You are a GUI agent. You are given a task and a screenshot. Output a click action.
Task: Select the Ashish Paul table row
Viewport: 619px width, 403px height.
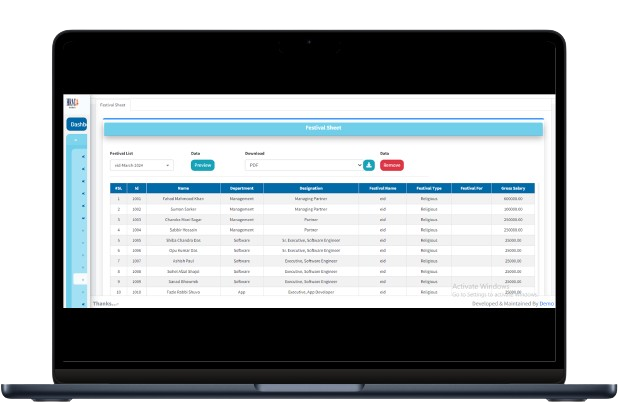tap(183, 260)
